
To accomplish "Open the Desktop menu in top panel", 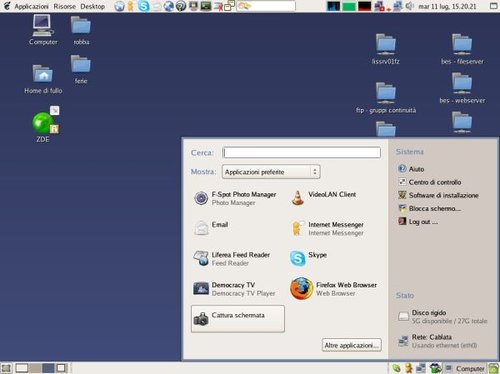I will (x=92, y=6).
